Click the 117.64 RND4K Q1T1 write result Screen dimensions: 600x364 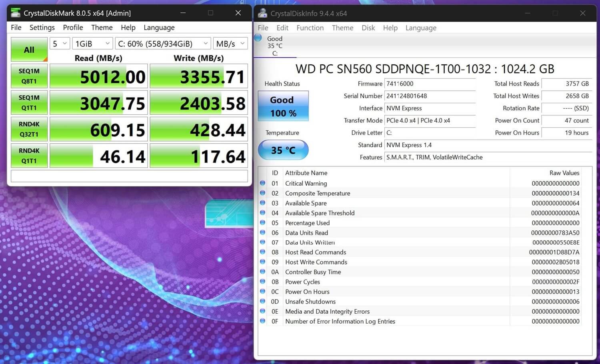[199, 156]
